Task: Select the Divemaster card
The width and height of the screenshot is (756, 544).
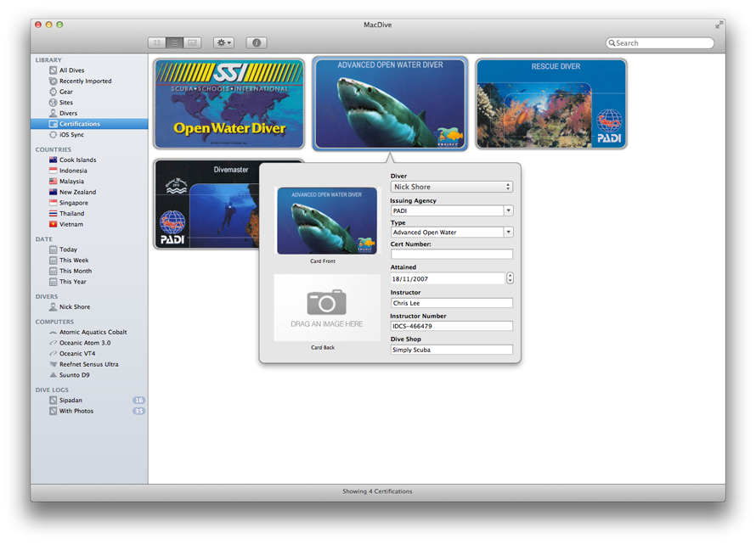Action: pyautogui.click(x=207, y=205)
